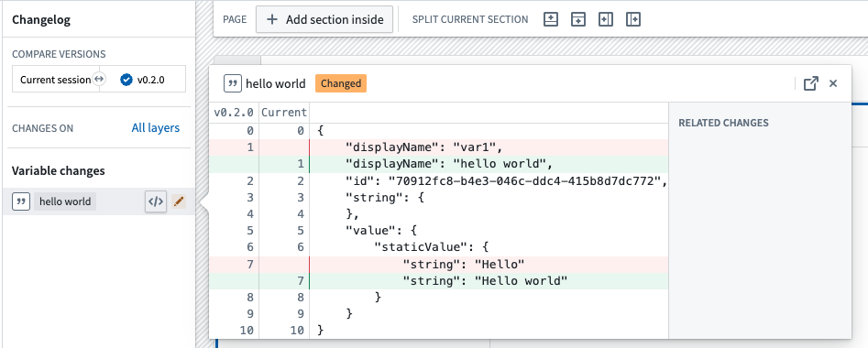Click "staticValue": { line in diff

(x=438, y=247)
